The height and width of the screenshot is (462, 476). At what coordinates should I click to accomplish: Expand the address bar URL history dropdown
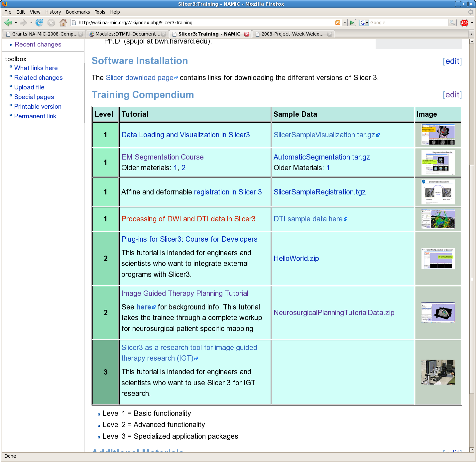point(345,23)
